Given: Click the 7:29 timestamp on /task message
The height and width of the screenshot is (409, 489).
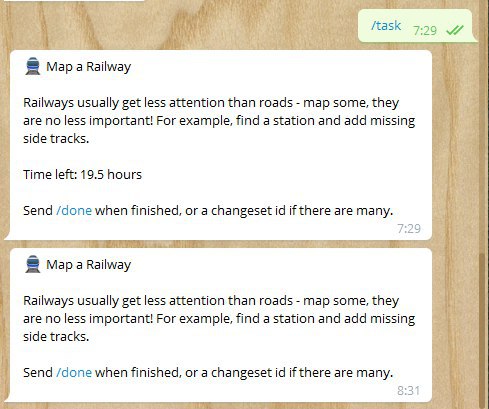Looking at the screenshot, I should point(425,31).
